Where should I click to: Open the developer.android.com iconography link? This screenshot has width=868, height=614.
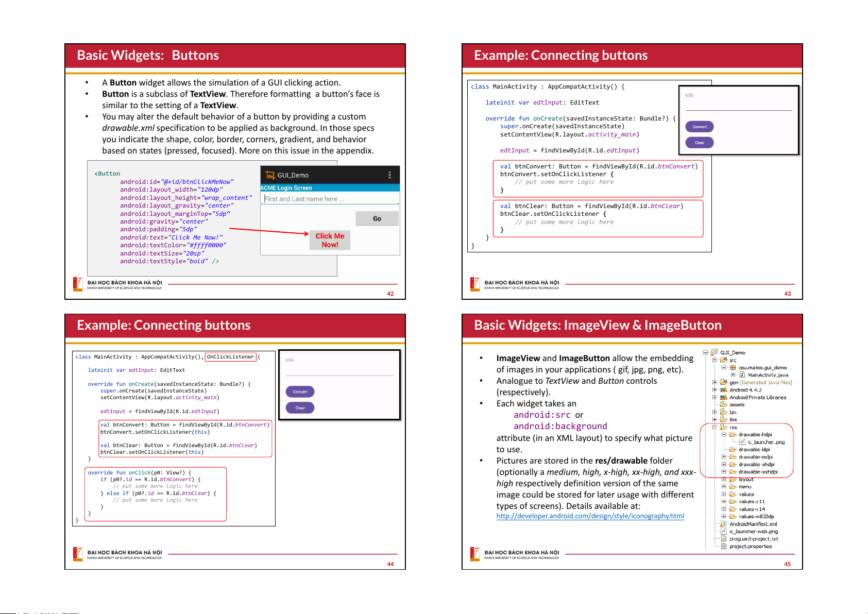[x=590, y=516]
